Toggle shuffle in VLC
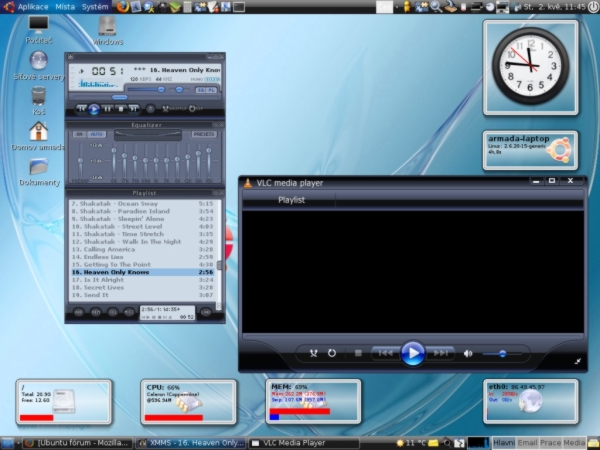This screenshot has height=450, width=600. (313, 353)
